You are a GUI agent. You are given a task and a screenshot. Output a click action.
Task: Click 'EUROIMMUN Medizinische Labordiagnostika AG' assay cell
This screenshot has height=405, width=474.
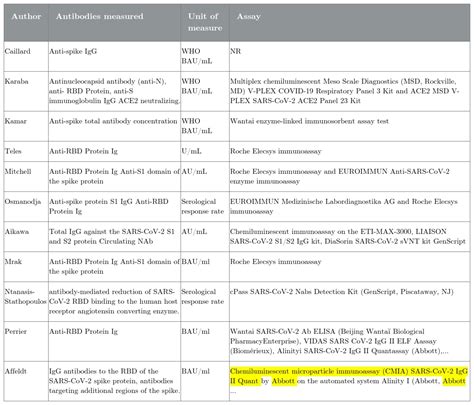[x=350, y=206]
